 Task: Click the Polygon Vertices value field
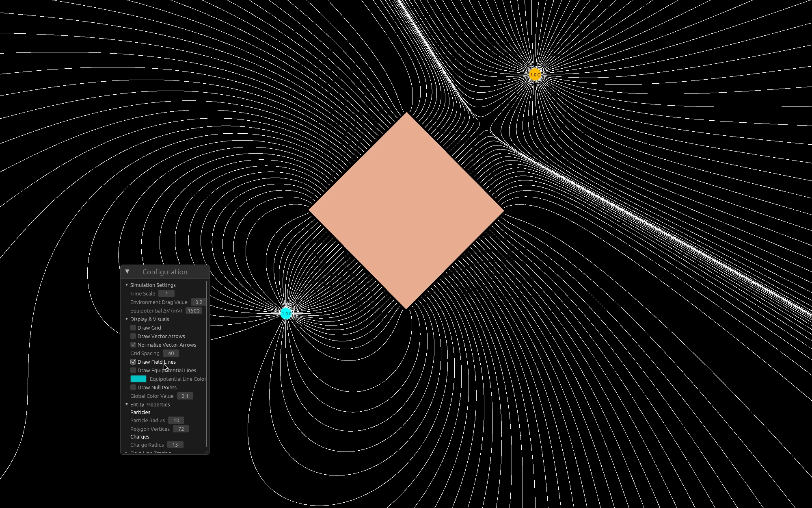click(x=181, y=429)
